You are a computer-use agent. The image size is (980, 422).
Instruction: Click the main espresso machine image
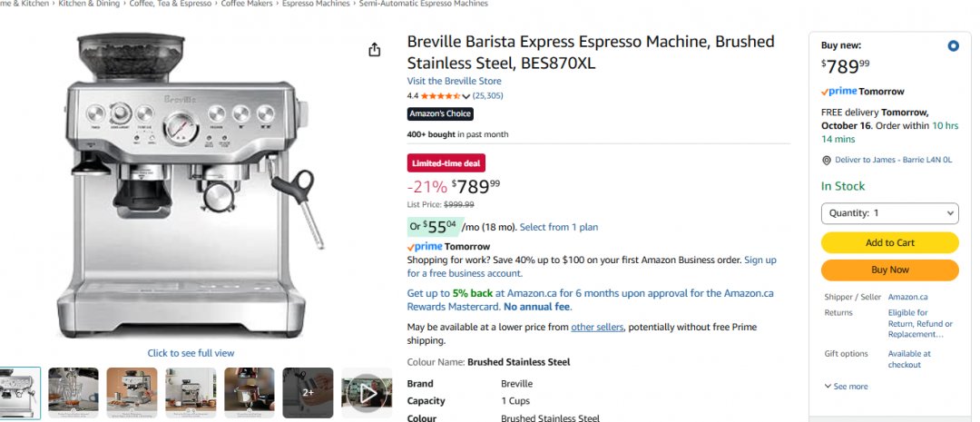click(x=191, y=186)
